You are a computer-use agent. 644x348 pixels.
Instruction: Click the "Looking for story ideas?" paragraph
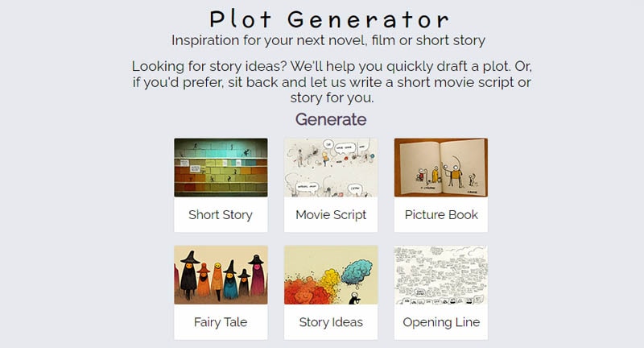point(331,81)
